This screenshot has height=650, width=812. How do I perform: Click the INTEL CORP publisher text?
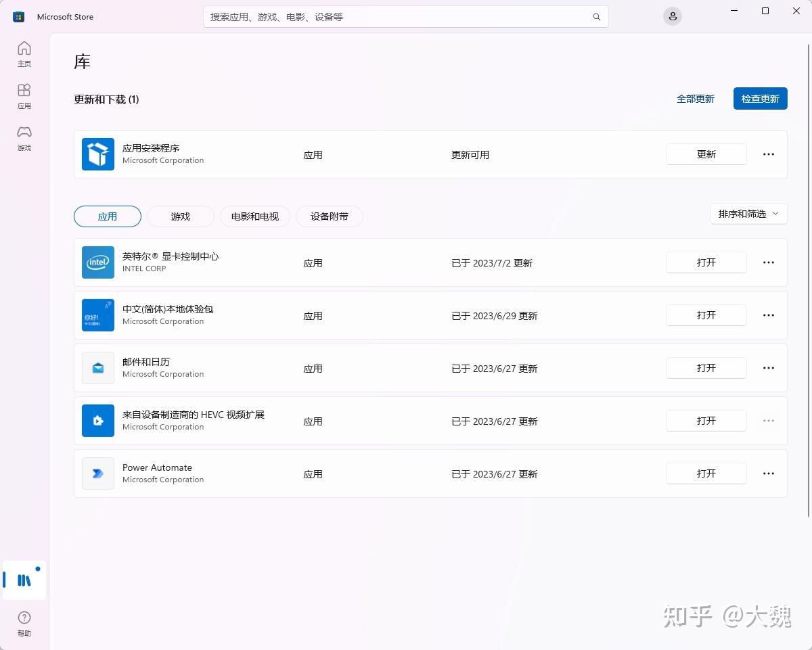pos(144,269)
